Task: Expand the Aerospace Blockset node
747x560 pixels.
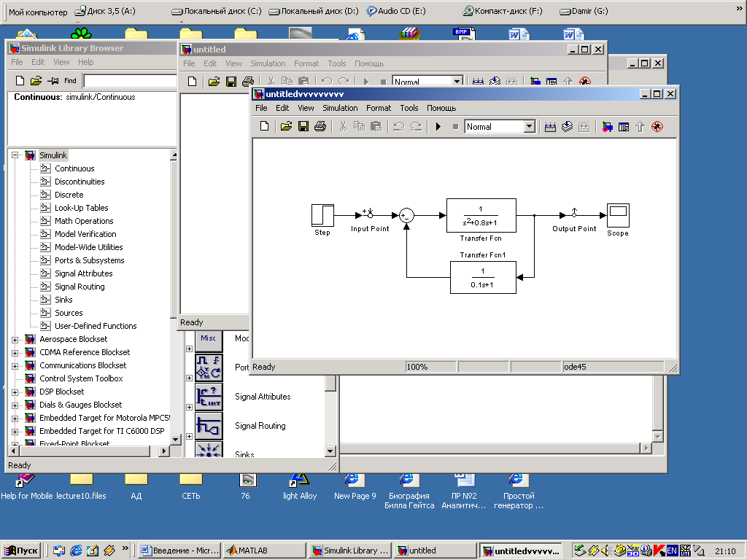Action: [x=15, y=339]
